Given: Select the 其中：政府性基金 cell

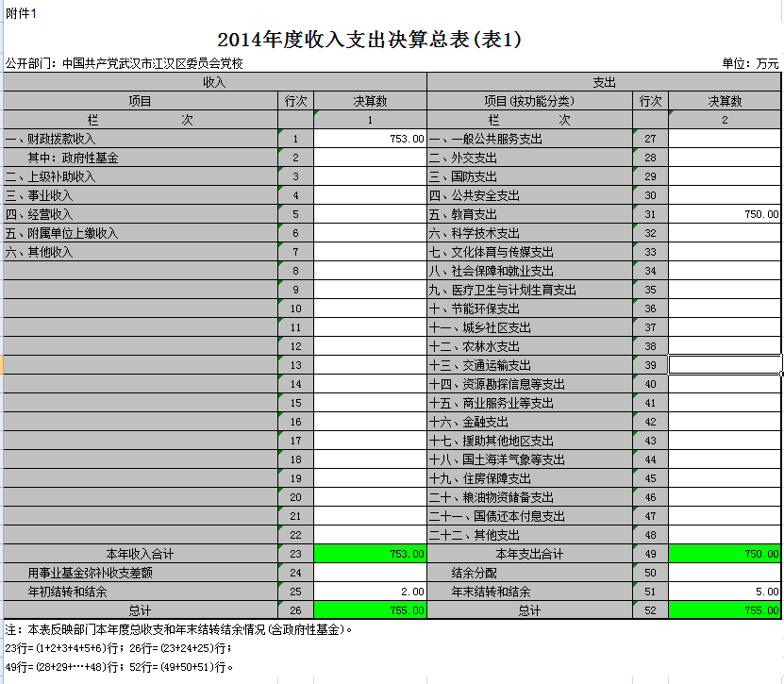Looking at the screenshot, I should pos(140,158).
